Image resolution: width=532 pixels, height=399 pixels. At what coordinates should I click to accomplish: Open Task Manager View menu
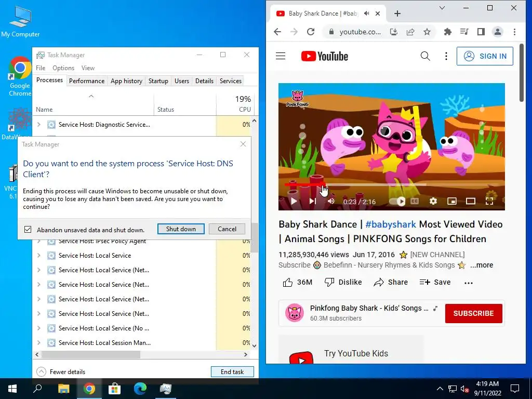[88, 68]
